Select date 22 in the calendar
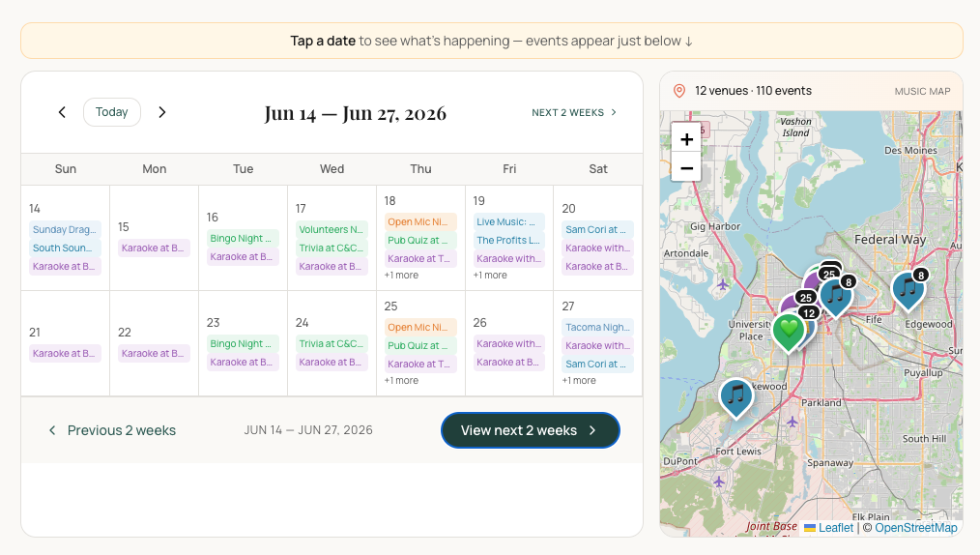The image size is (980, 555). (125, 333)
